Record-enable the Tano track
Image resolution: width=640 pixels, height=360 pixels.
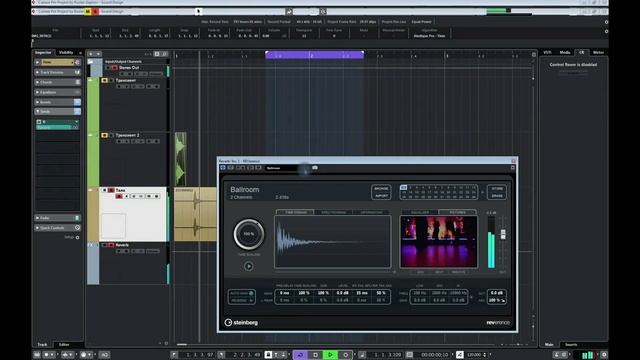(119, 196)
